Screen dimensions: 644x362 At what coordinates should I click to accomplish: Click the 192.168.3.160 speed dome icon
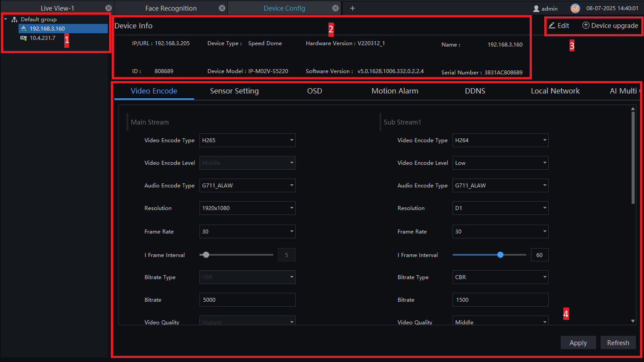[x=24, y=29]
